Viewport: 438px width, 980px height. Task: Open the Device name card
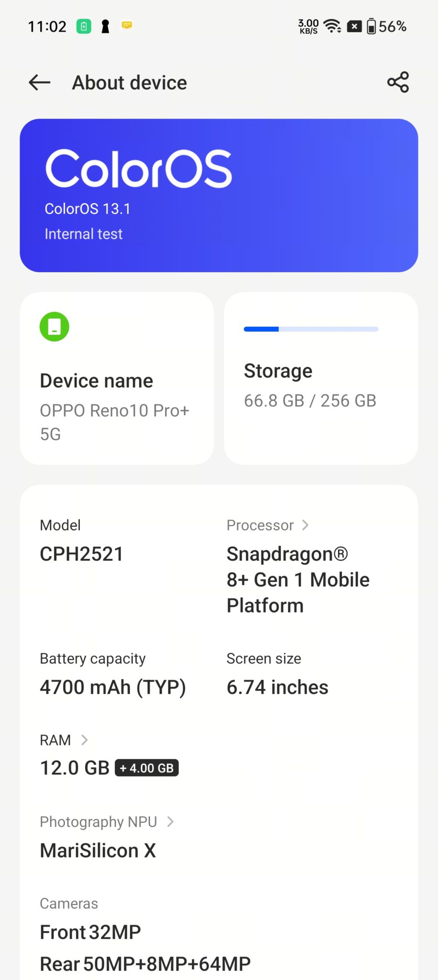(x=117, y=379)
